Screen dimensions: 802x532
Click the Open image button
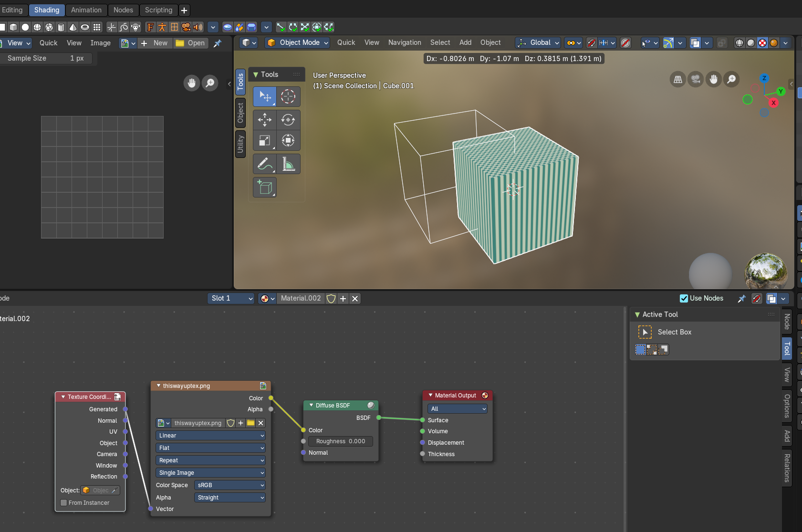191,43
